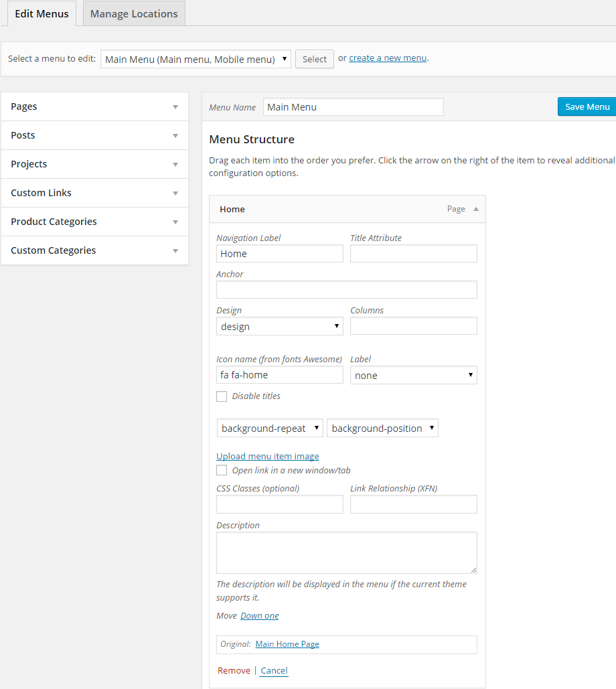
Task: Enable the Disable titles checkbox
Action: pos(222,396)
